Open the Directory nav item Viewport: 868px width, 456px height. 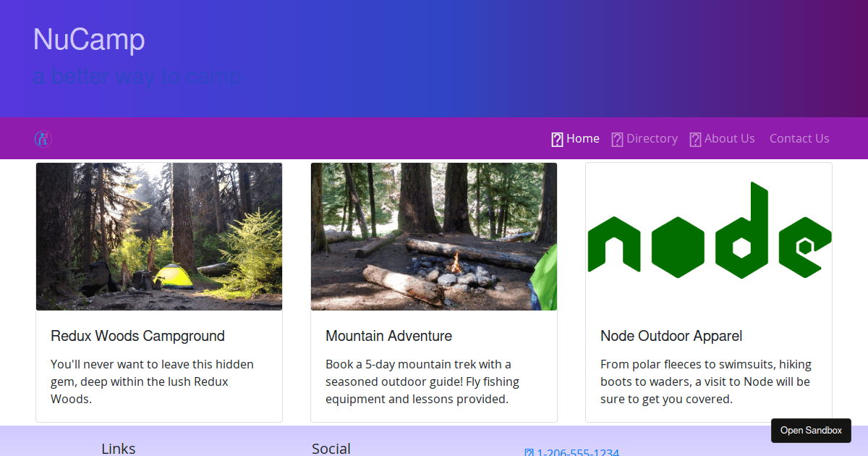644,138
